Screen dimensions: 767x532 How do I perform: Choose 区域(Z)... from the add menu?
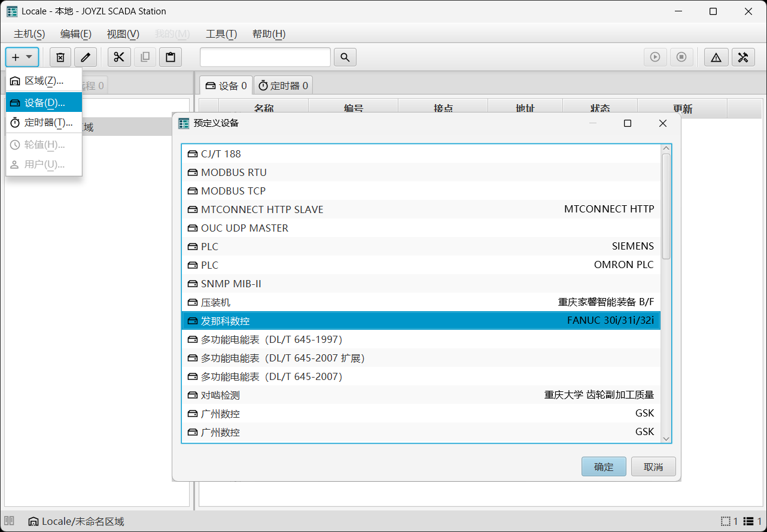tap(44, 81)
